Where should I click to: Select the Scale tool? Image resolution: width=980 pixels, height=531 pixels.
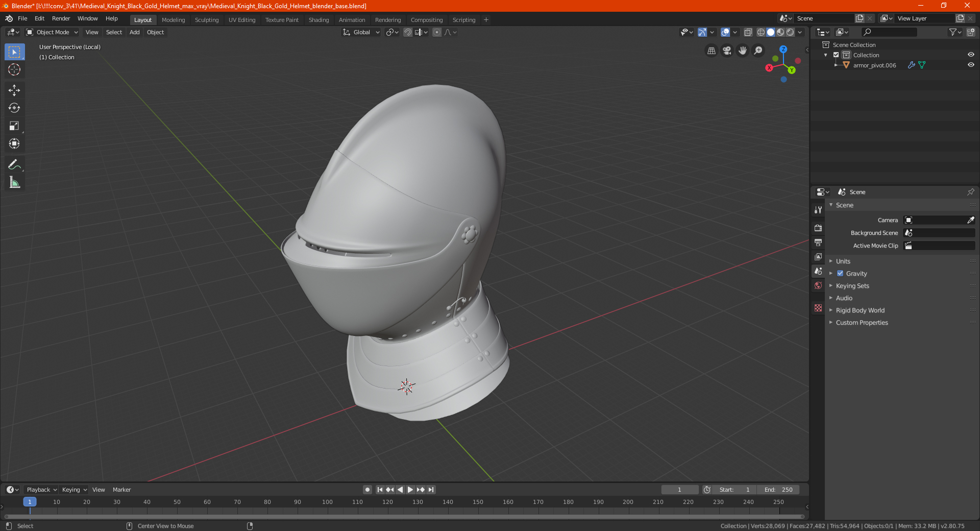[x=14, y=126]
